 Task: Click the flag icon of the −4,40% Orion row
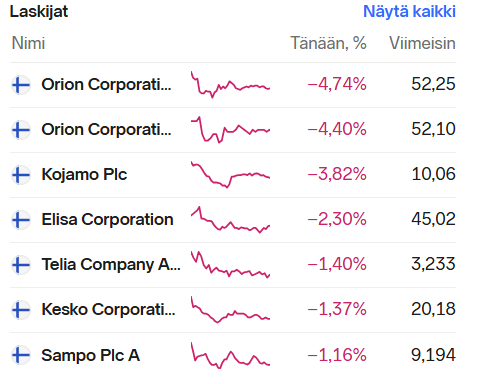[x=21, y=130]
